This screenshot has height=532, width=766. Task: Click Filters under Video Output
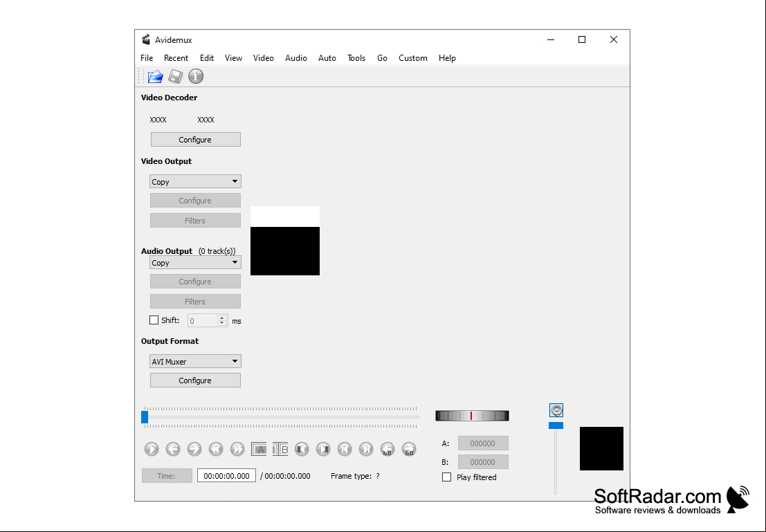pos(195,220)
